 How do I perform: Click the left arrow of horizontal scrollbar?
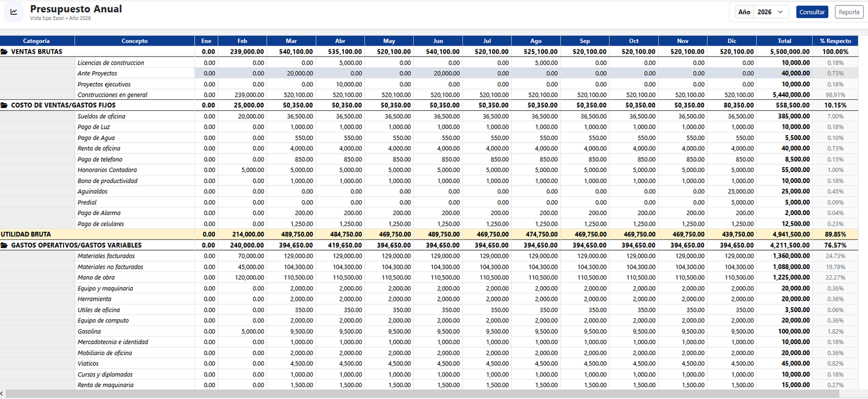[x=2, y=394]
